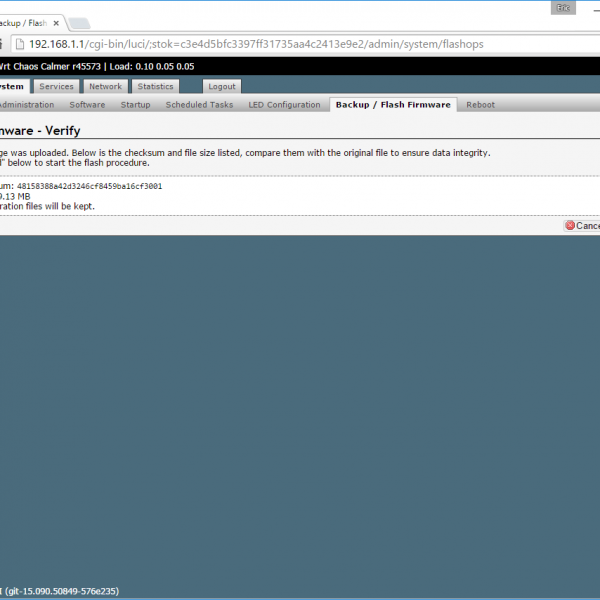Click the page info icon in address bar
This screenshot has width=600, height=600.
click(17, 44)
